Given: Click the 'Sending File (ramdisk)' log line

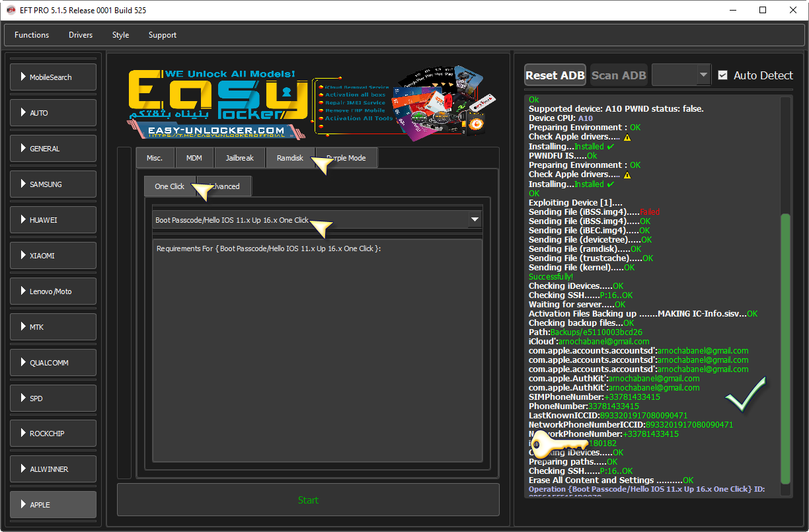Looking at the screenshot, I should point(585,249).
